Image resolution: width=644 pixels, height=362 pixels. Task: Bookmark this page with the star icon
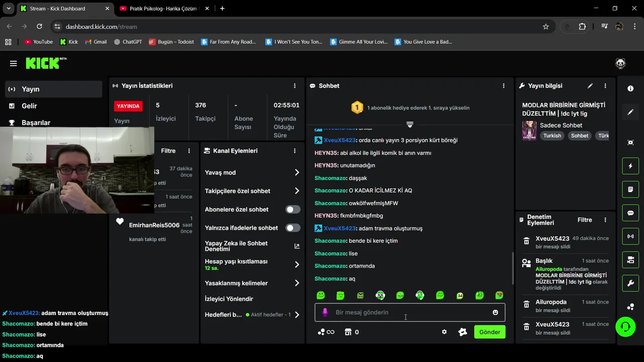[546, 27]
